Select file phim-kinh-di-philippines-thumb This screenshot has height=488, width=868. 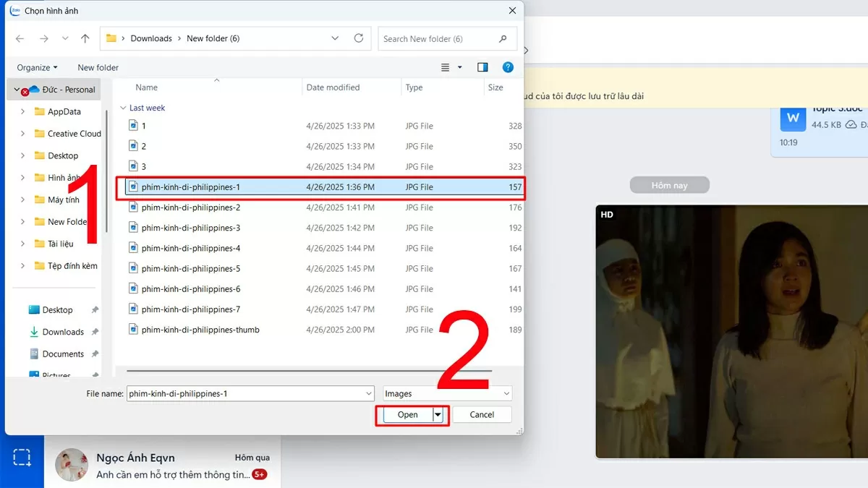coord(200,330)
